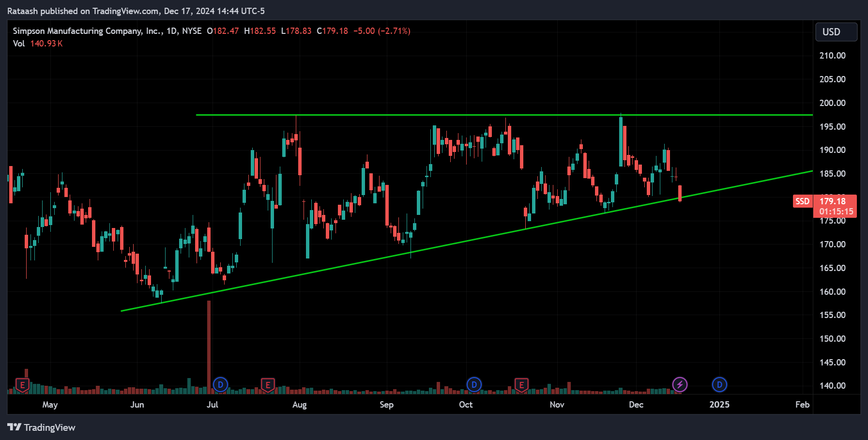868x440 pixels.
Task: Click the TradingView logo at bottom left
Action: click(41, 427)
